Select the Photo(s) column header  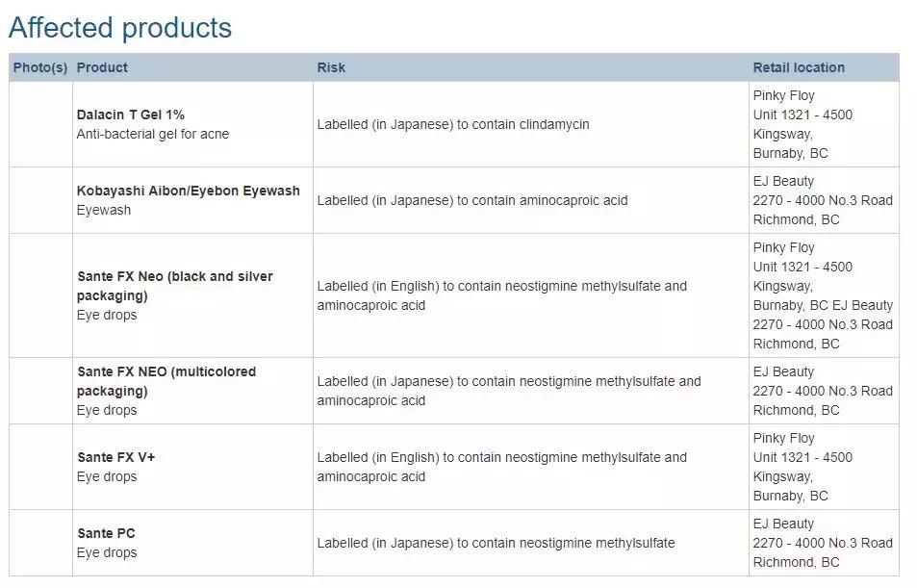click(x=40, y=67)
